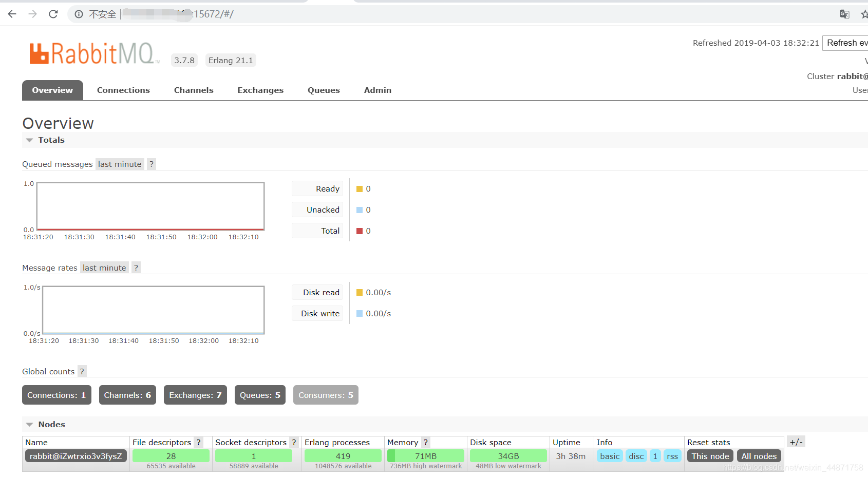868x477 pixels.
Task: Click the basic info tag
Action: coord(610,456)
